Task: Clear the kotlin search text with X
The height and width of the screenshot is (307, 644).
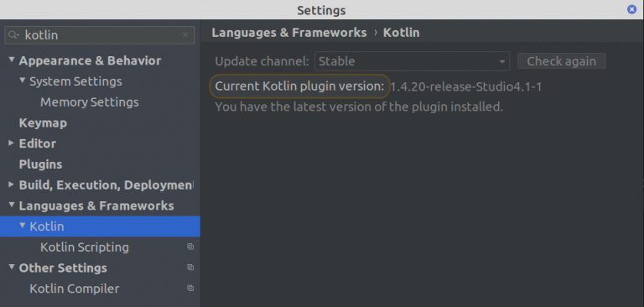Action: pyautogui.click(x=185, y=35)
